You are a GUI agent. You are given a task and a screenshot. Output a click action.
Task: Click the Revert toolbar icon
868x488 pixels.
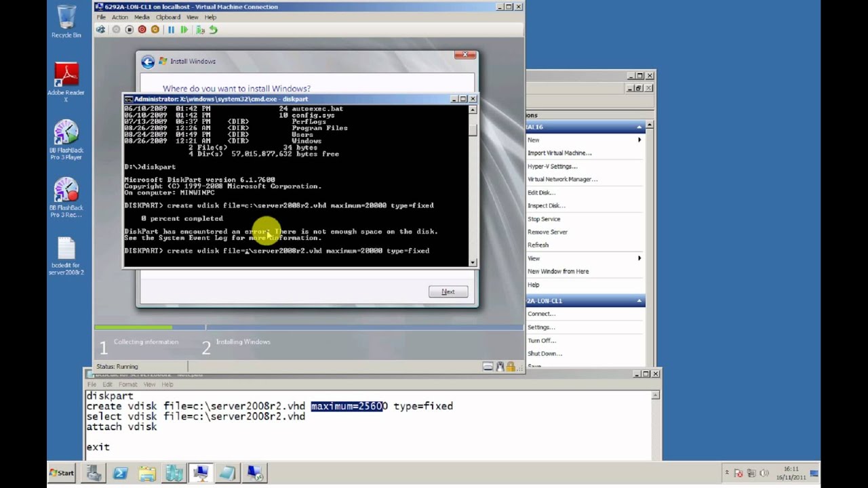pyautogui.click(x=213, y=30)
